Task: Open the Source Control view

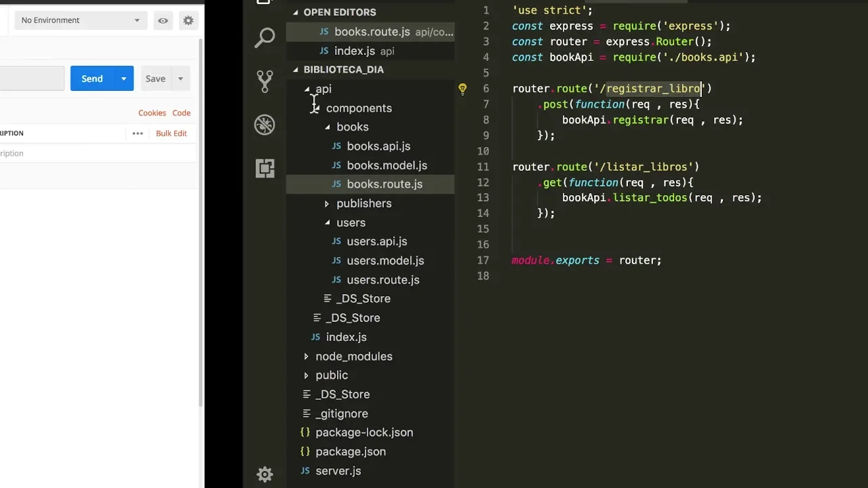Action: point(264,81)
